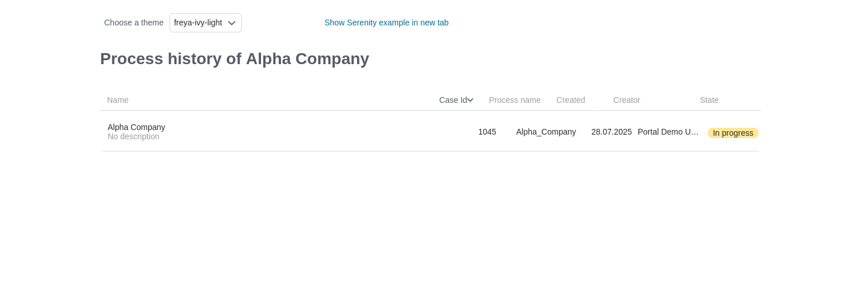Open the Alpha Company case name
The height and width of the screenshot is (297, 868).
pyautogui.click(x=136, y=127)
